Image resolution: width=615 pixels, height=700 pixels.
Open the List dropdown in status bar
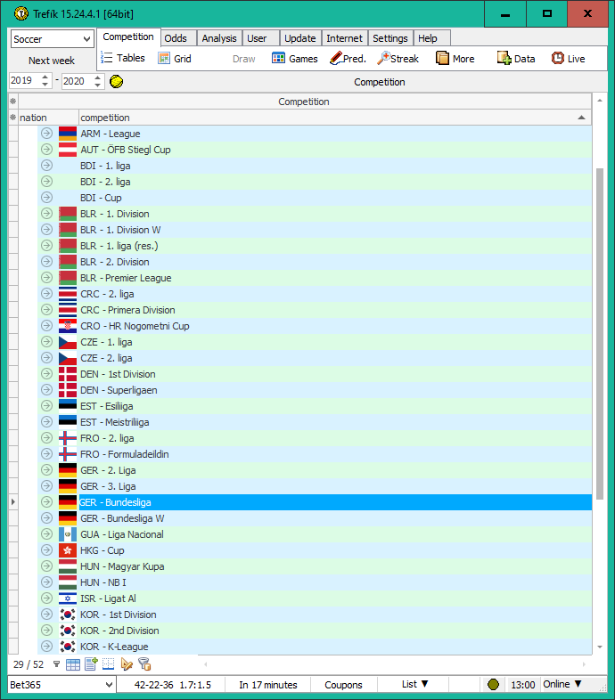pyautogui.click(x=414, y=685)
